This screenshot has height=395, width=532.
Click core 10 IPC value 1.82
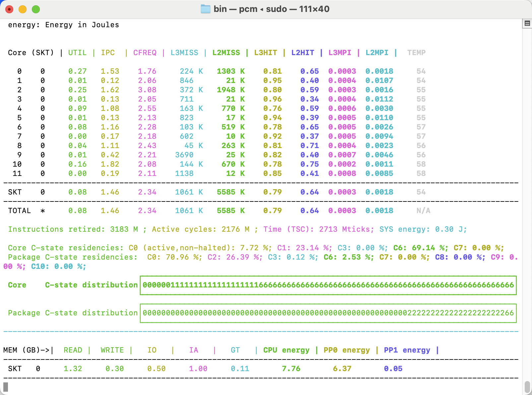point(110,164)
